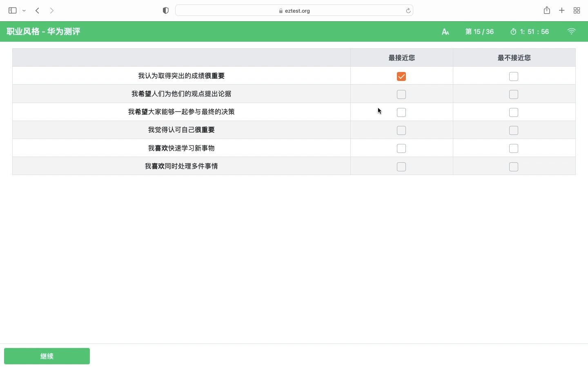Click the page counter 第 15 / 36
Viewport: 588px width, 368px height.
[479, 31]
